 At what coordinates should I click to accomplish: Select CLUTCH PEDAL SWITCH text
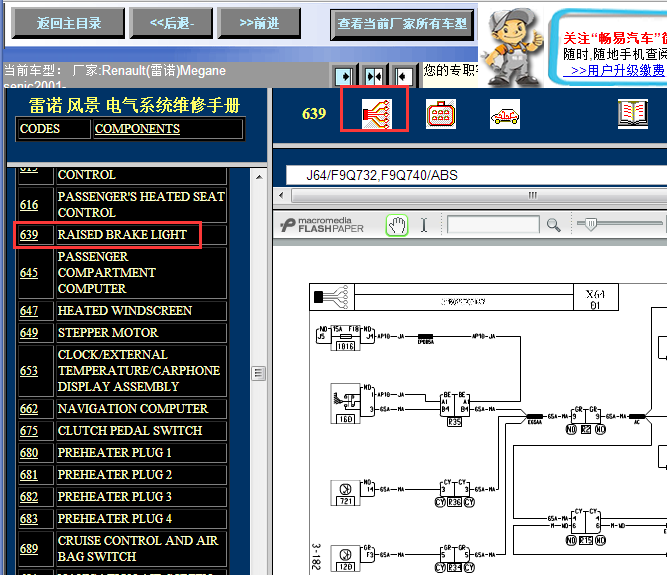click(130, 431)
